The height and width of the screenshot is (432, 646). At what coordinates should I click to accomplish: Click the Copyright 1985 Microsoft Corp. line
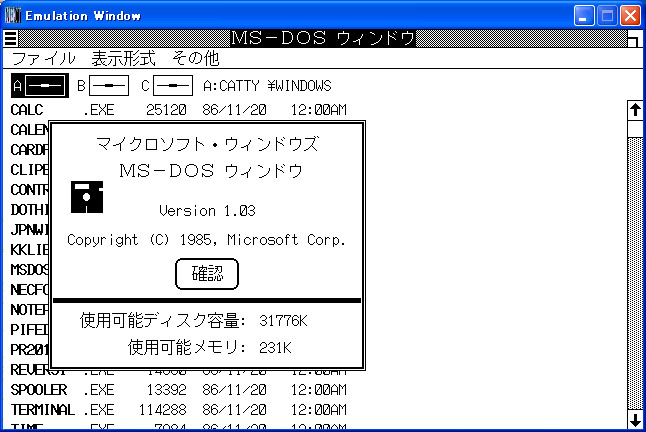tap(206, 240)
